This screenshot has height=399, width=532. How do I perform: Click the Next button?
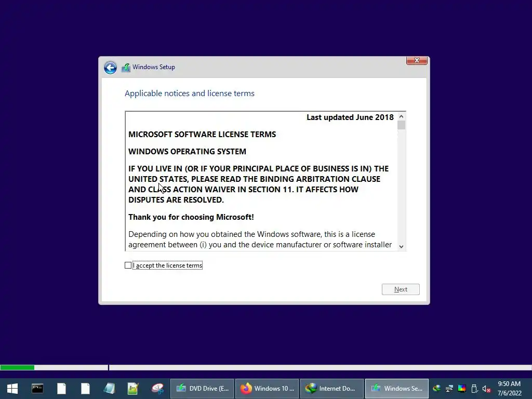[x=401, y=289]
